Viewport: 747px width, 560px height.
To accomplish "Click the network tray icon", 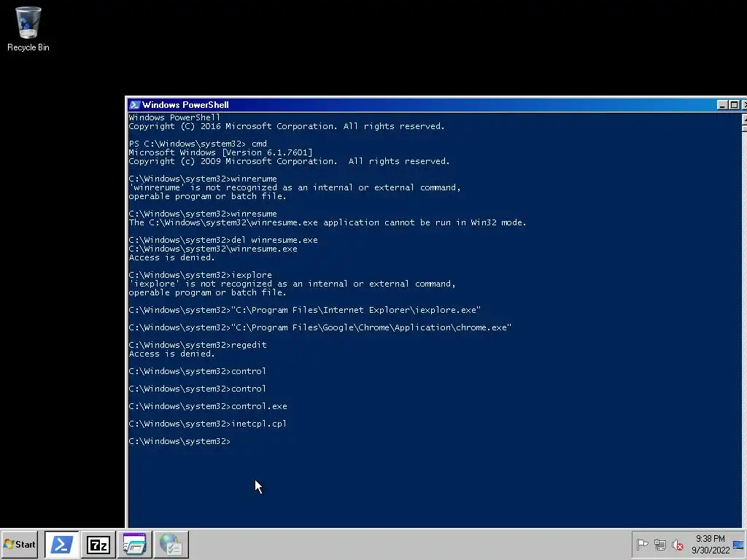I will 659,544.
